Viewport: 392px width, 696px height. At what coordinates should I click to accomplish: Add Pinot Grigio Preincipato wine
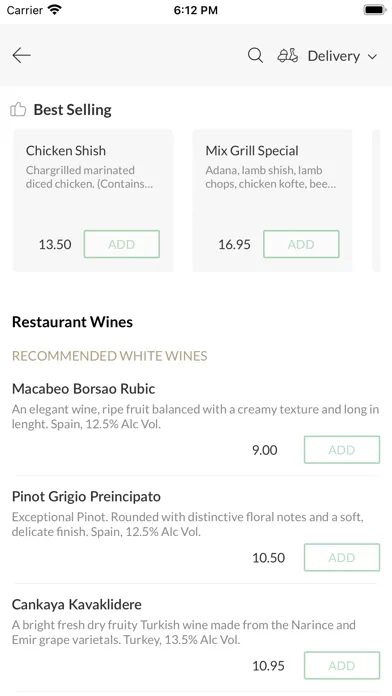click(342, 558)
